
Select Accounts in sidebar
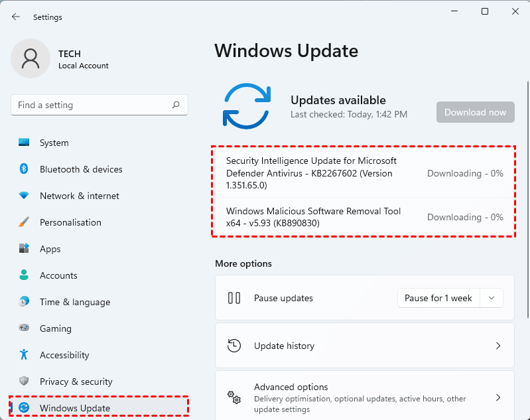(99, 275)
